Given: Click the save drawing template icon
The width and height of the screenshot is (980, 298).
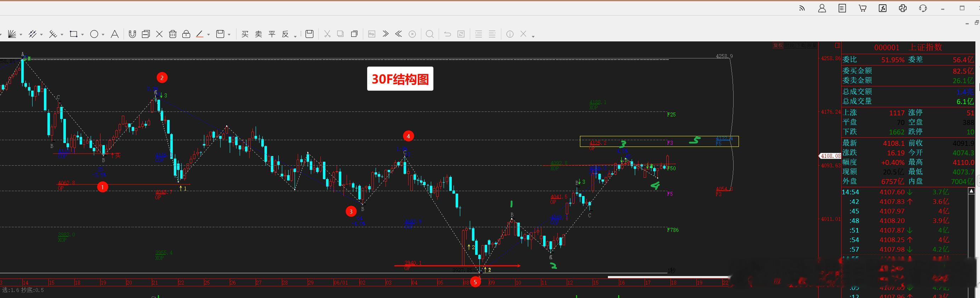Looking at the screenshot, I should pyautogui.click(x=220, y=34).
